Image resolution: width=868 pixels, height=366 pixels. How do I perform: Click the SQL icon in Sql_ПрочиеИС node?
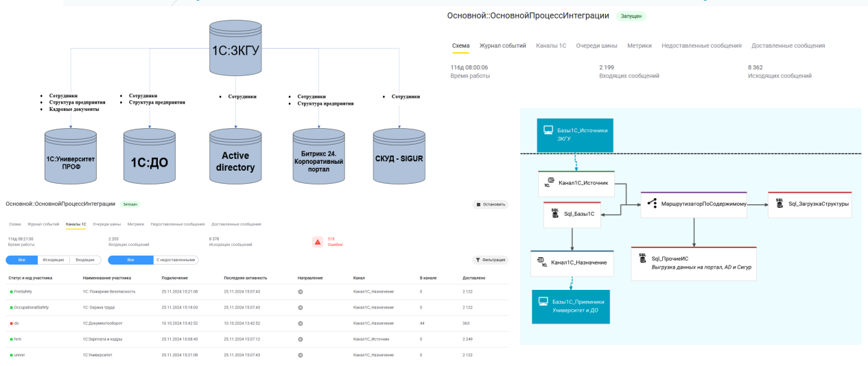(643, 258)
